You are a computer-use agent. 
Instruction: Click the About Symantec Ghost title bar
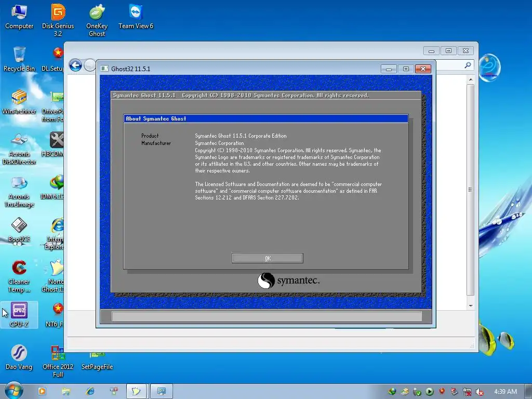[266, 118]
